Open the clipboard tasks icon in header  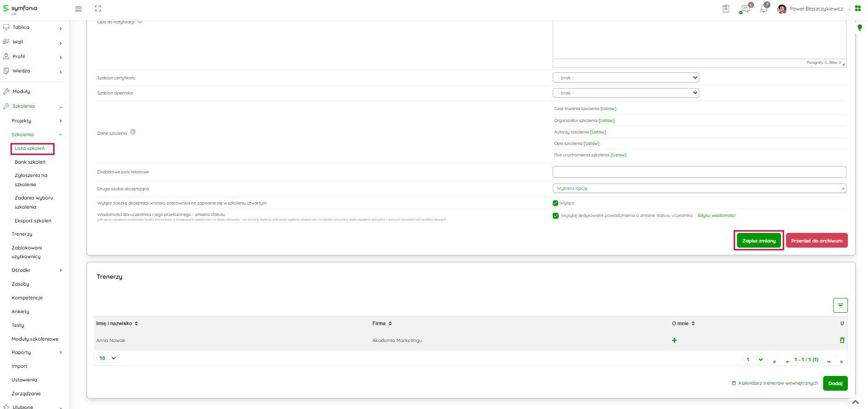pos(726,9)
